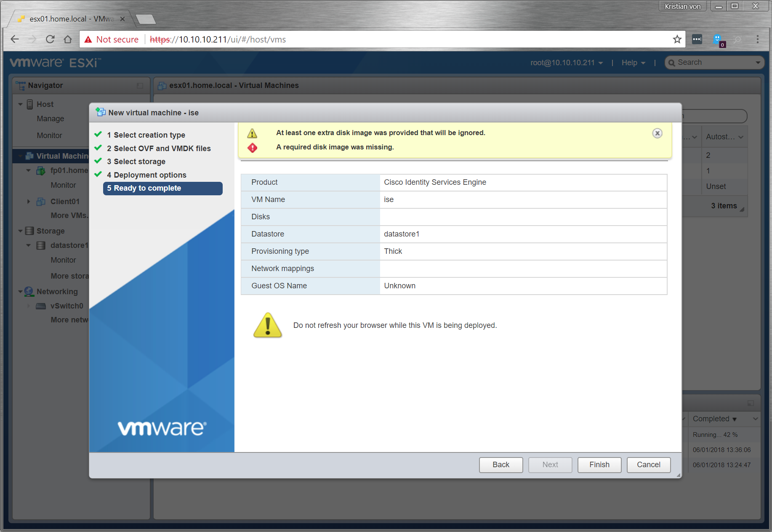The width and height of the screenshot is (772, 532).
Task: Click the password manager extension icon
Action: tap(697, 39)
